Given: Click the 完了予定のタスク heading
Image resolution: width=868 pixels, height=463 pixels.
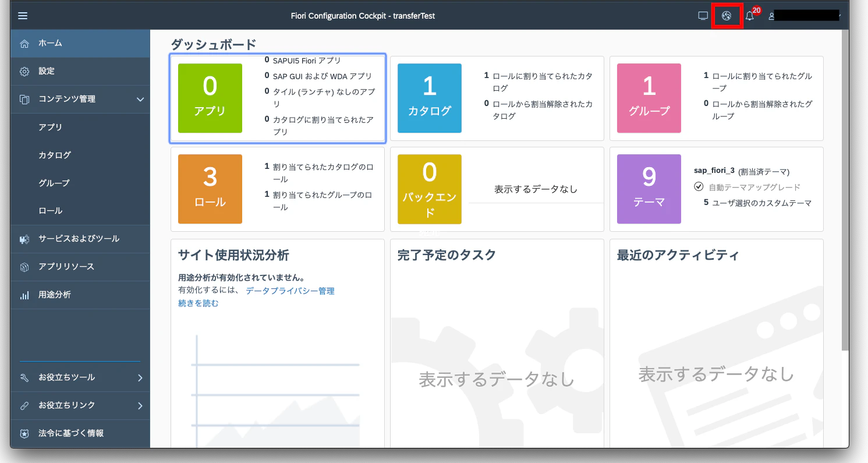Looking at the screenshot, I should [447, 255].
